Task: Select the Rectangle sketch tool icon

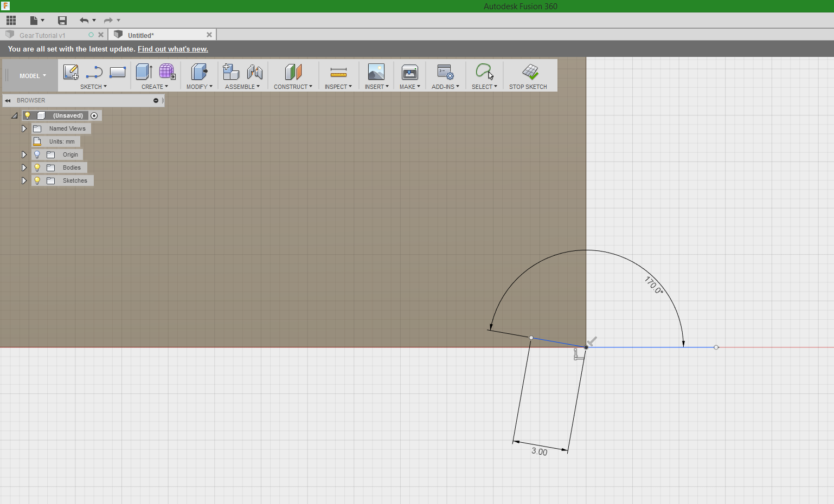Action: tap(118, 72)
